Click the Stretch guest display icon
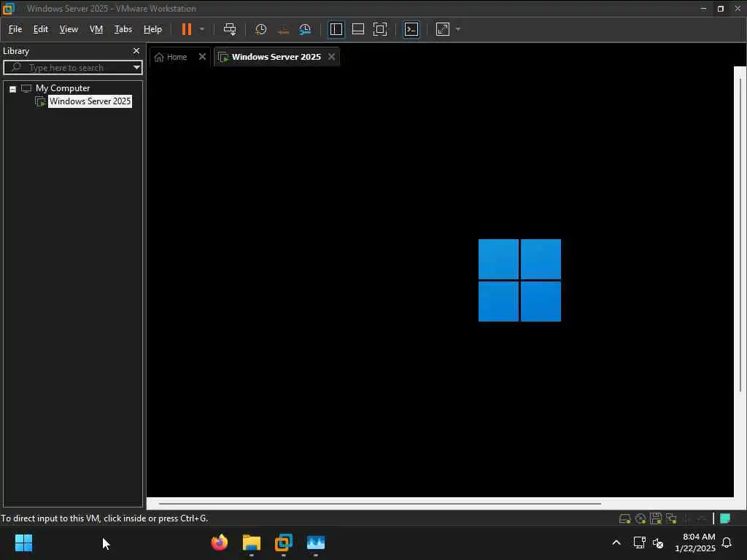 pyautogui.click(x=443, y=29)
